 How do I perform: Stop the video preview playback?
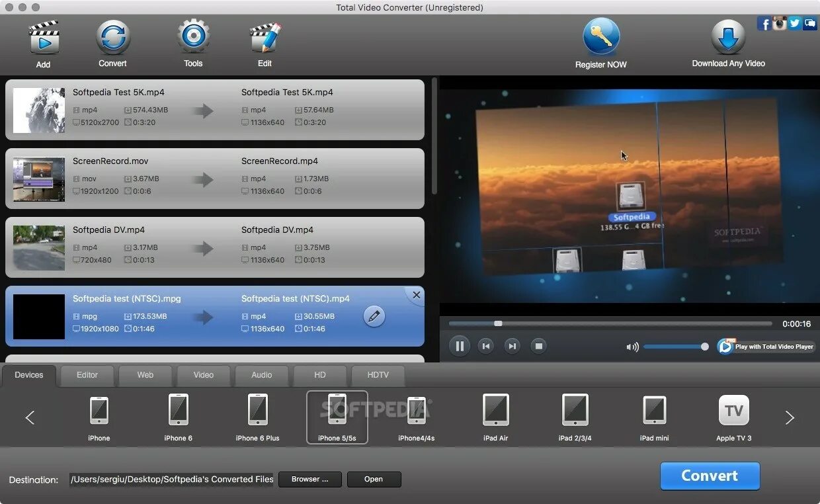[539, 346]
